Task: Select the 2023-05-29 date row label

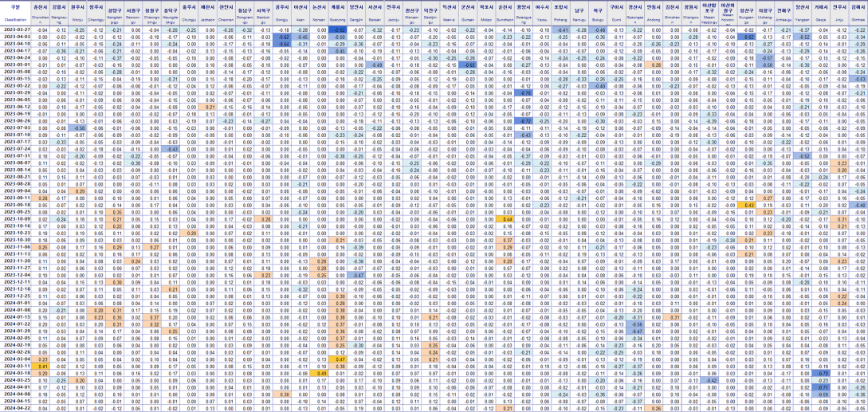Action: click(14, 92)
